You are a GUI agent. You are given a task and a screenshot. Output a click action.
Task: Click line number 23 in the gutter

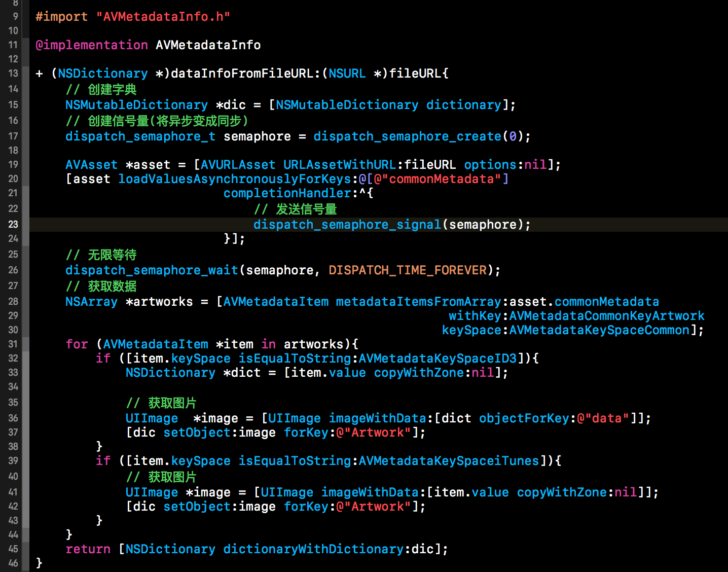[x=13, y=224]
